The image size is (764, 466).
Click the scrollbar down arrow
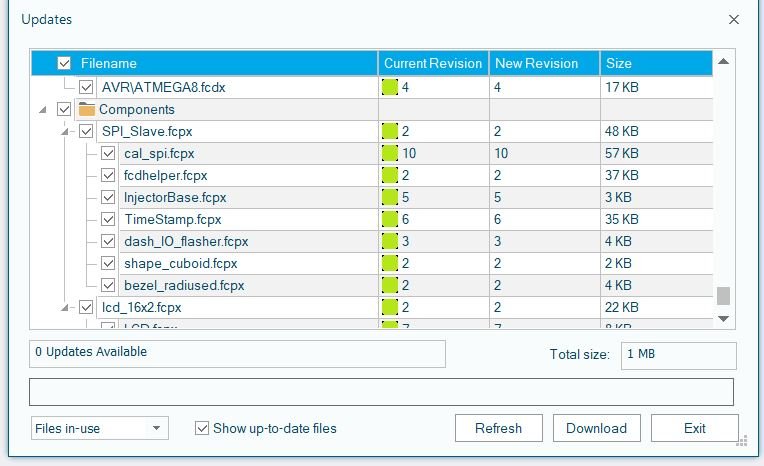(724, 318)
